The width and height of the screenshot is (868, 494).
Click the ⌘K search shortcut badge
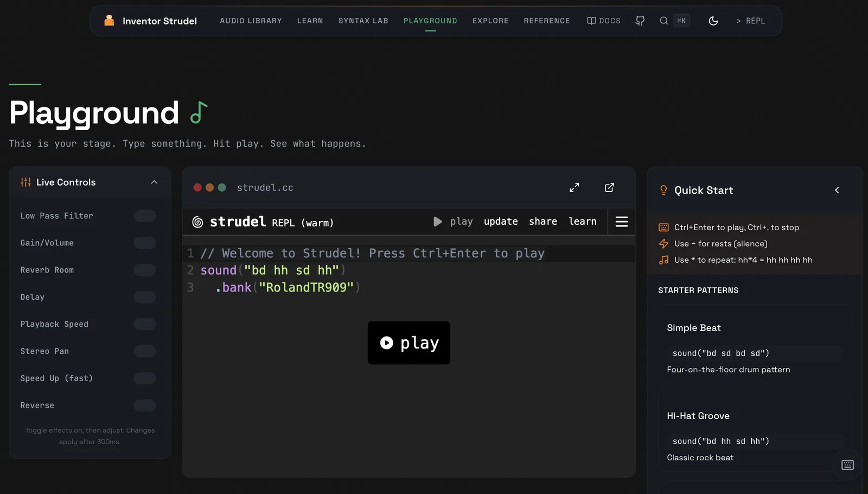pyautogui.click(x=681, y=21)
